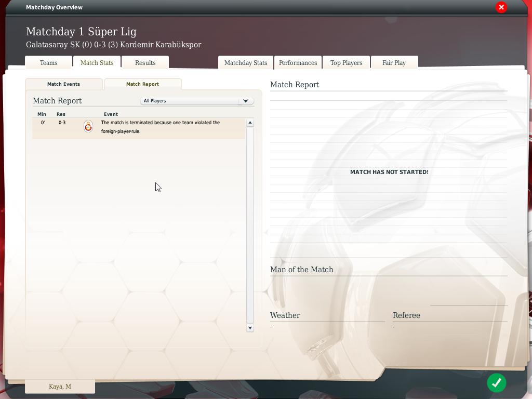The height and width of the screenshot is (399, 532).
Task: Click the MATCH HAS NOT STARTED! message
Action: (x=389, y=172)
